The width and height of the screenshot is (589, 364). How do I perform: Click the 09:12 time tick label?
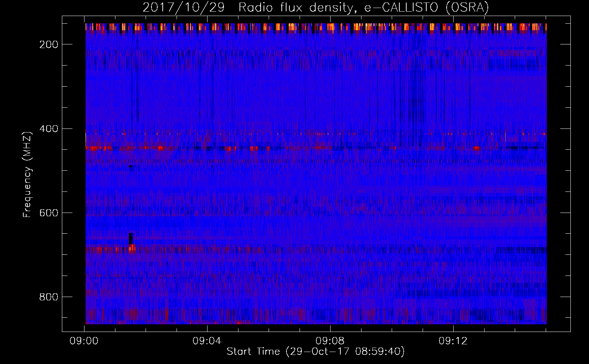453,341
